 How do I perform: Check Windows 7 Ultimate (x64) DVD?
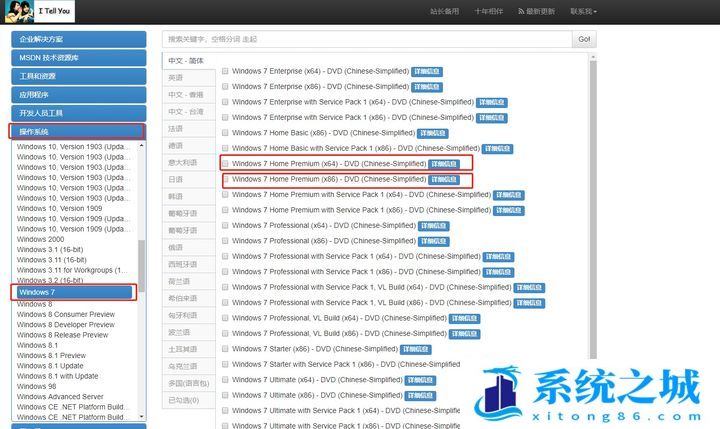tap(225, 380)
